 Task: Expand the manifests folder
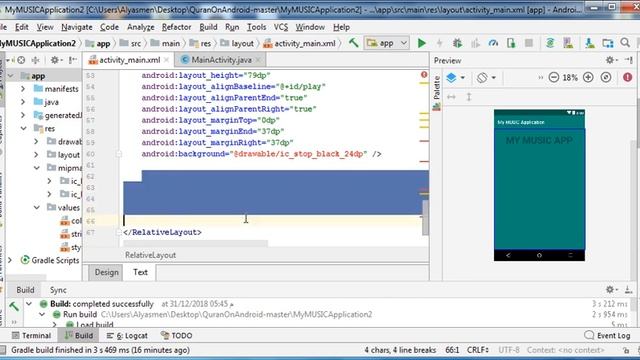pos(23,89)
